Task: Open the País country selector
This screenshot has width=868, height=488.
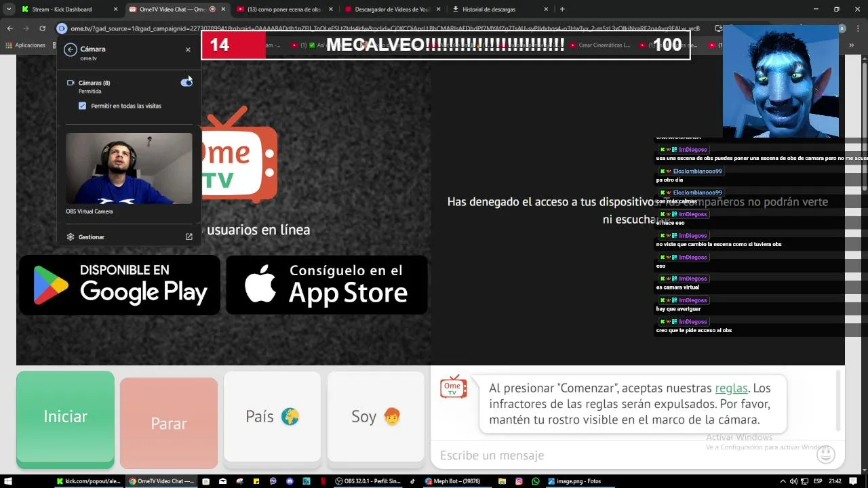Action: pos(272,416)
